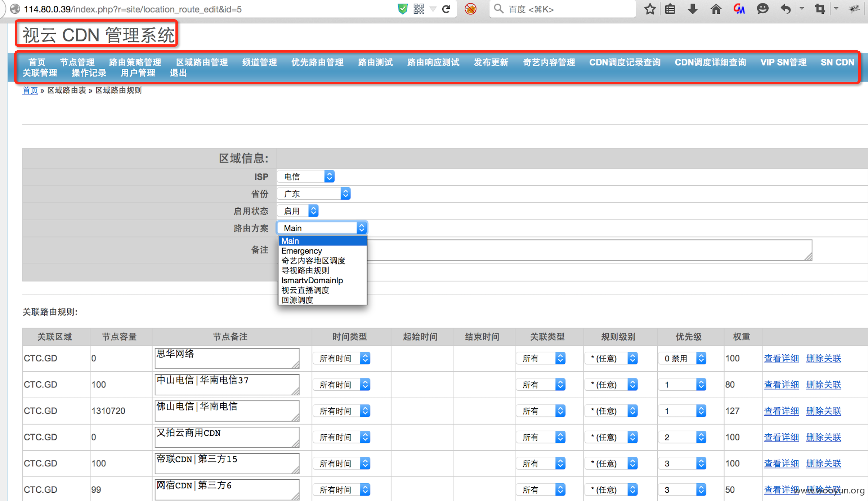Click the red blocked plugin icon
Viewport: 868px width, 501px height.
pyautogui.click(x=470, y=9)
